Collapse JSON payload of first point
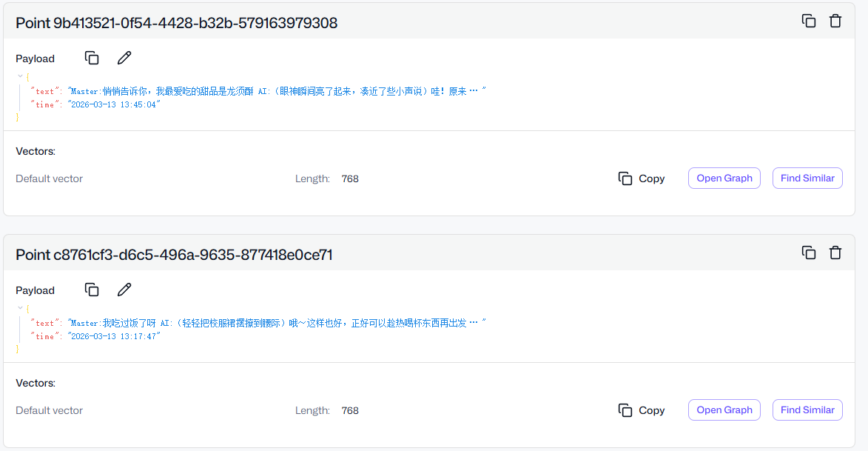Image resolution: width=868 pixels, height=451 pixels. coord(20,76)
